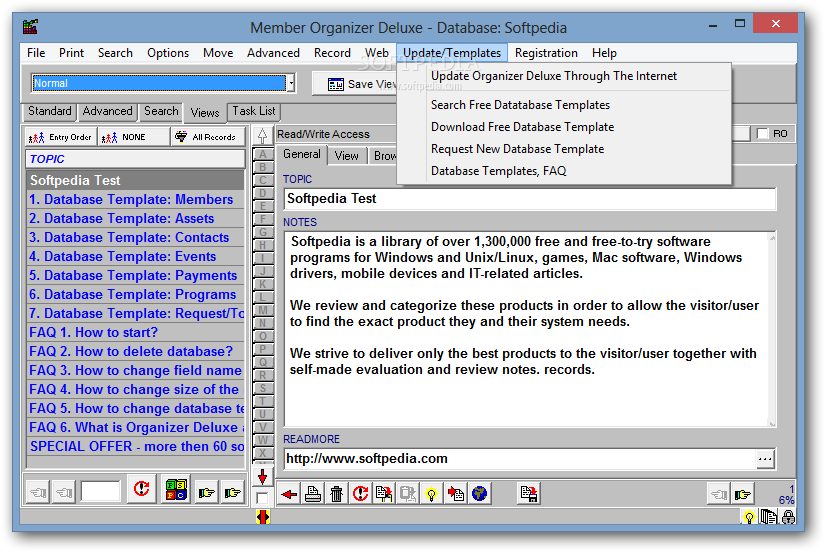Switch to the Task List tab
825x552 pixels.
tap(254, 111)
